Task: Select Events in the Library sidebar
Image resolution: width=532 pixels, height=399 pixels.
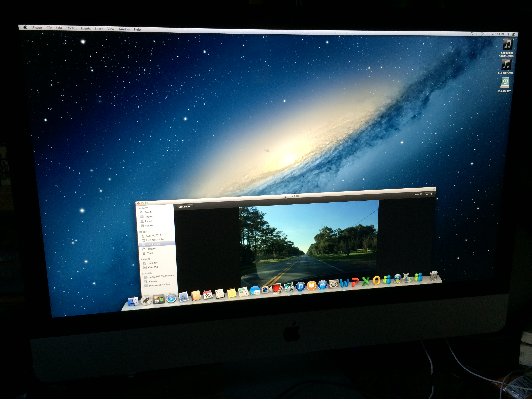Action: tap(148, 212)
